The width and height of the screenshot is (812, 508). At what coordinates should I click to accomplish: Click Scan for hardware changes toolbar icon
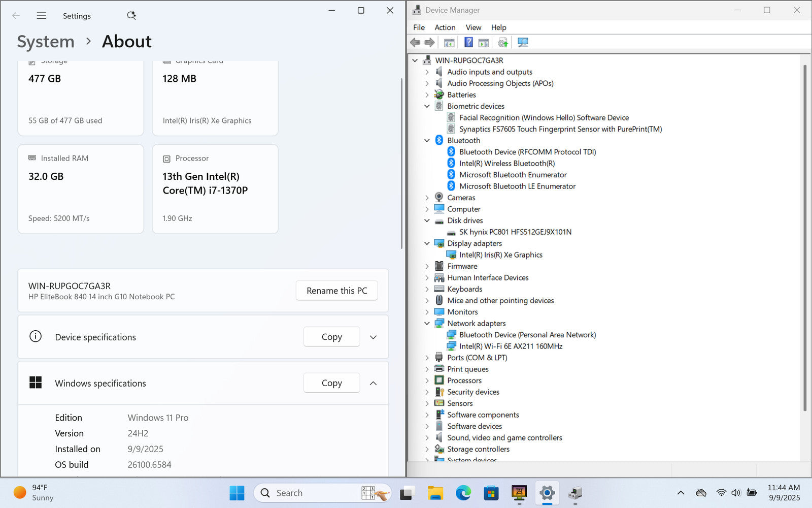[x=523, y=42]
